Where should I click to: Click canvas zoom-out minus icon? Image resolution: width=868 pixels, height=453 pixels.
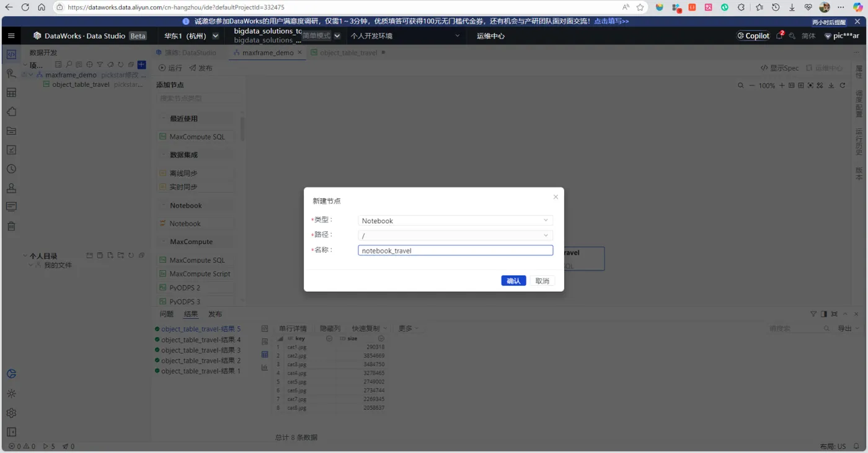752,86
